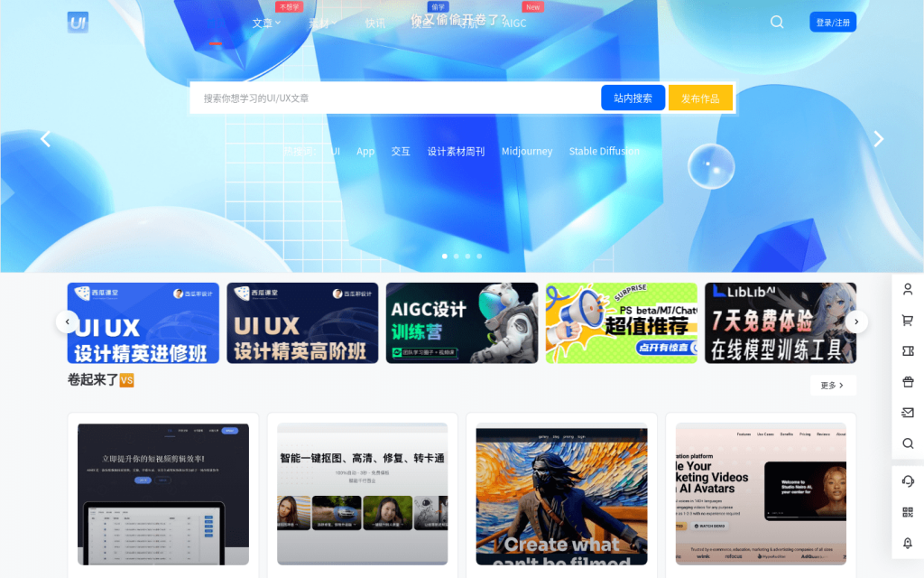
Task: Click the customer service headset icon
Action: tap(908, 481)
